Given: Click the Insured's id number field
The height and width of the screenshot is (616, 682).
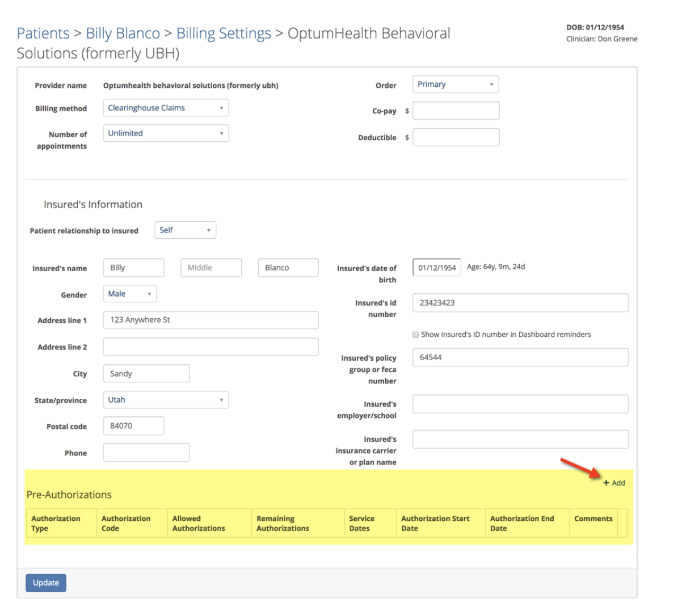Looking at the screenshot, I should 520,303.
